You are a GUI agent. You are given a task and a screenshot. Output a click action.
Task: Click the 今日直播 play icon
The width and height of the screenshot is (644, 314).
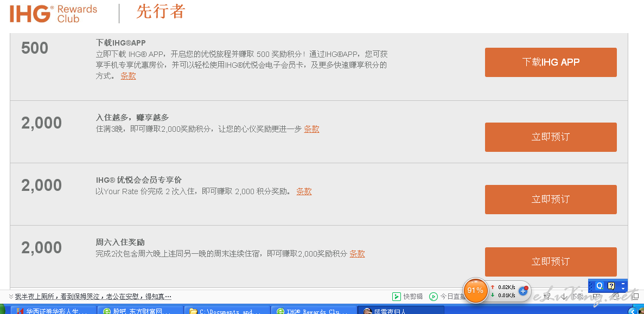(433, 296)
